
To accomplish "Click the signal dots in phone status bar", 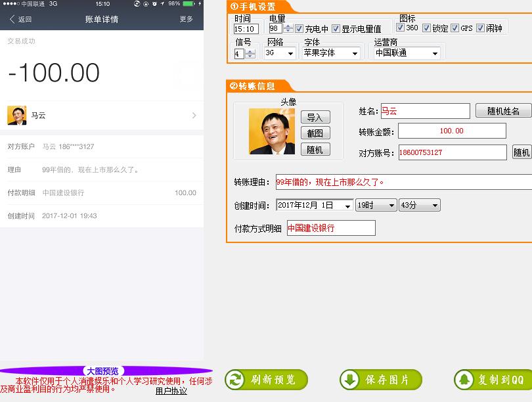I will tap(11, 4).
